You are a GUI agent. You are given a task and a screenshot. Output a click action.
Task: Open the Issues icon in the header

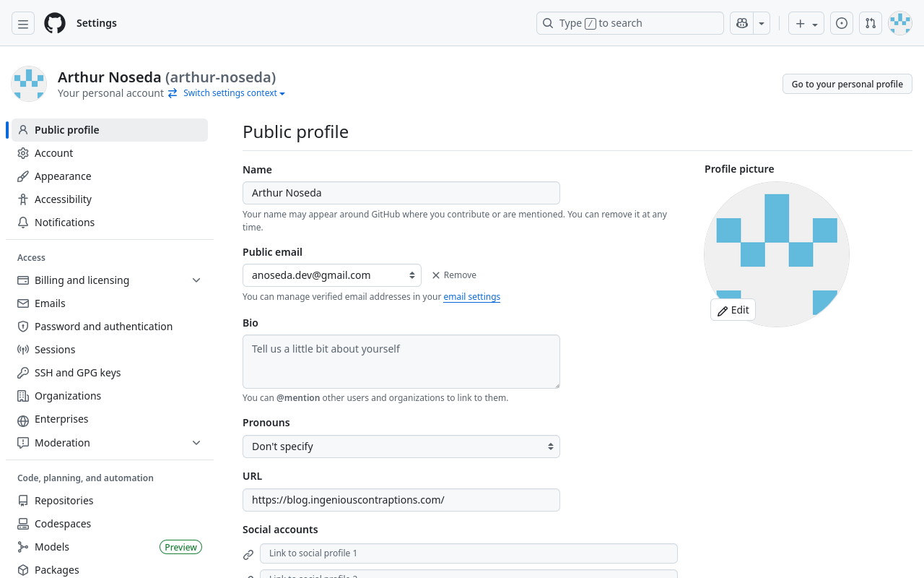click(841, 22)
